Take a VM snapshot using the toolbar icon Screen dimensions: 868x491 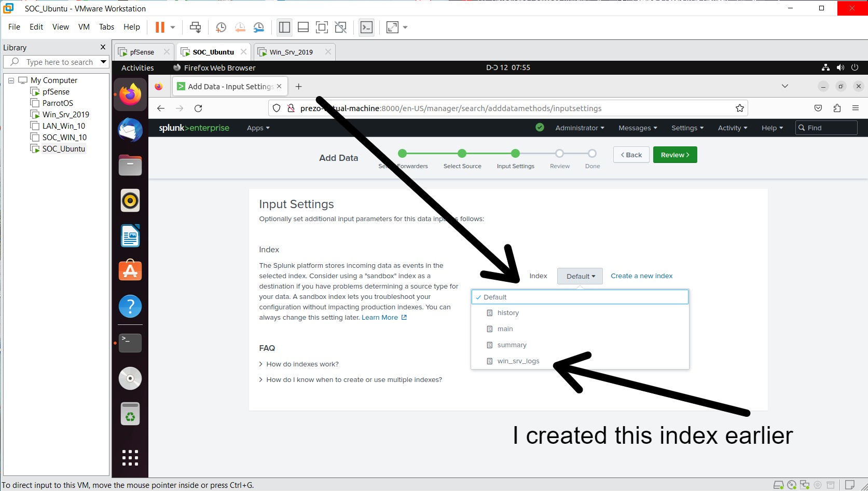(221, 27)
